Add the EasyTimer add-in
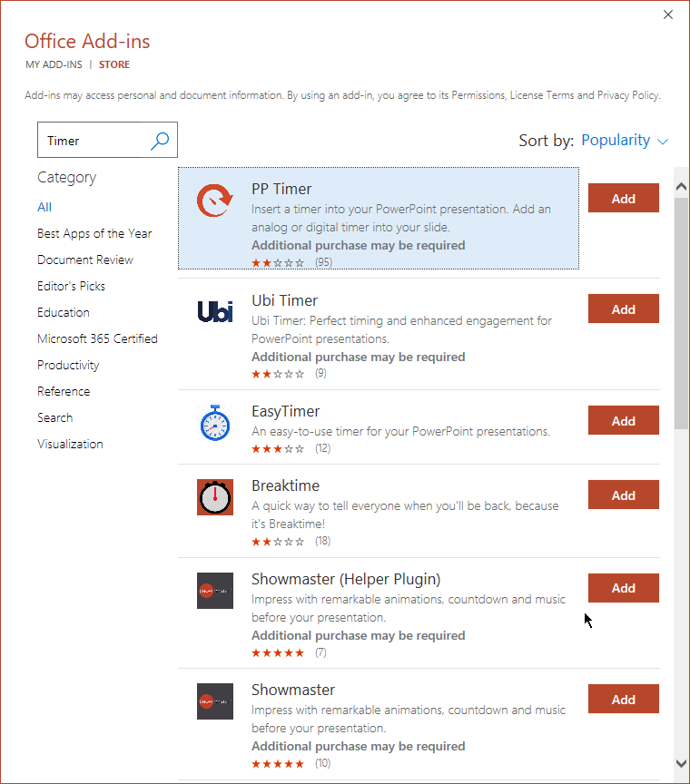690x784 pixels. 623,421
